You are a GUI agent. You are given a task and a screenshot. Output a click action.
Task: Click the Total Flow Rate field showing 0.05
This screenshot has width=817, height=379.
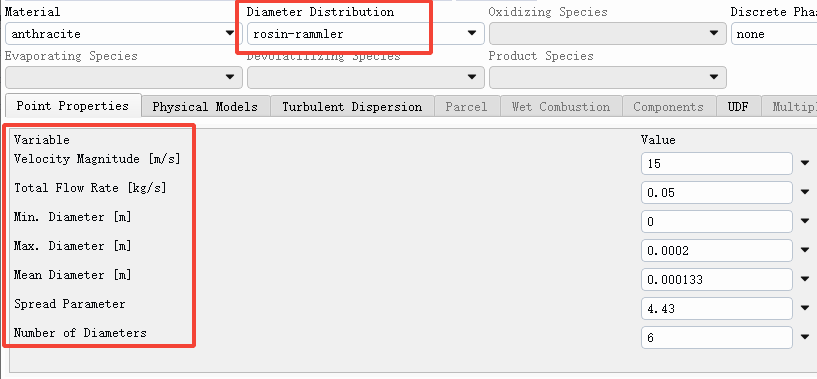(717, 193)
